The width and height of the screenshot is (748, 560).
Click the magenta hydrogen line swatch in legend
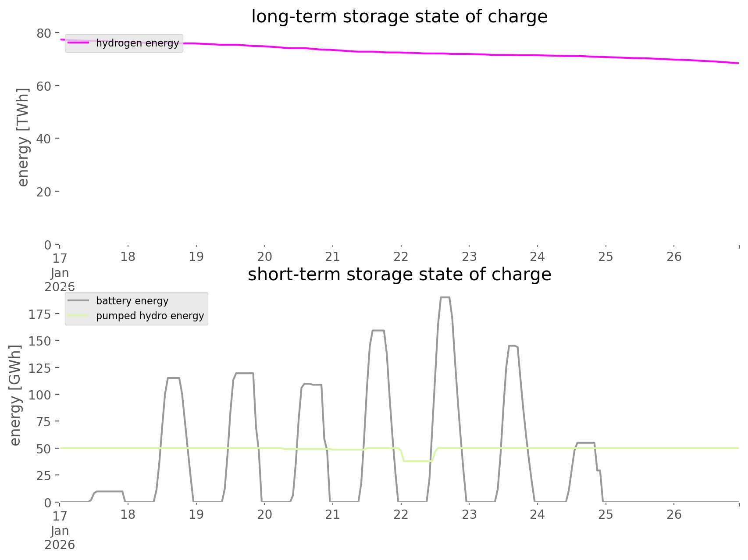point(78,43)
